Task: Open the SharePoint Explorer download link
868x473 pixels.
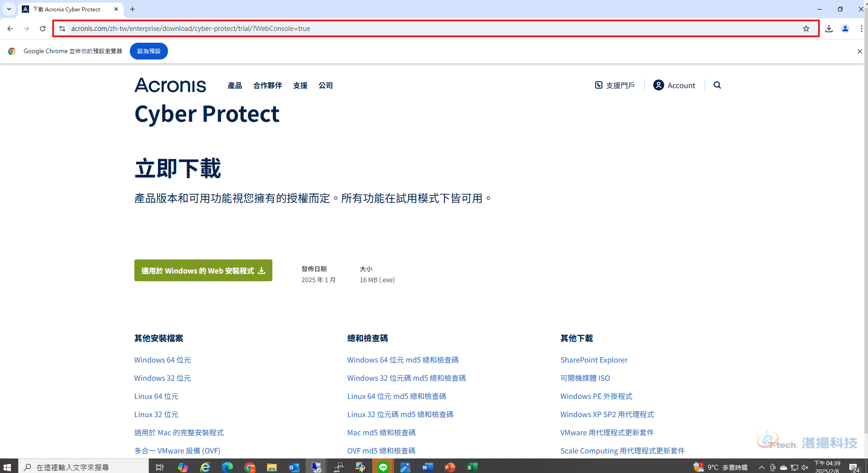Action: coord(594,360)
